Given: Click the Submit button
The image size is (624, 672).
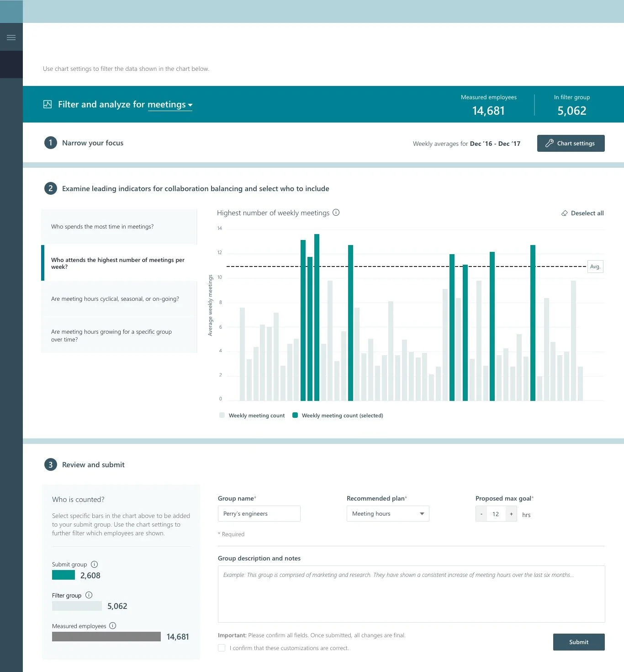Looking at the screenshot, I should [578, 642].
